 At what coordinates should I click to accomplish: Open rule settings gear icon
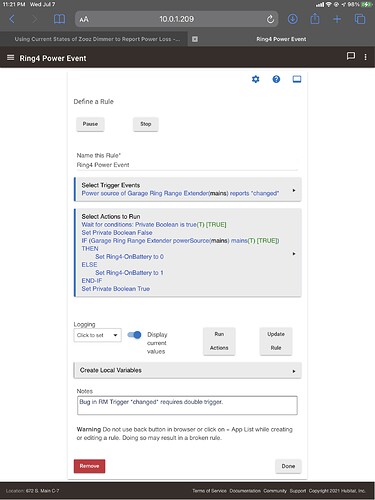[x=255, y=79]
